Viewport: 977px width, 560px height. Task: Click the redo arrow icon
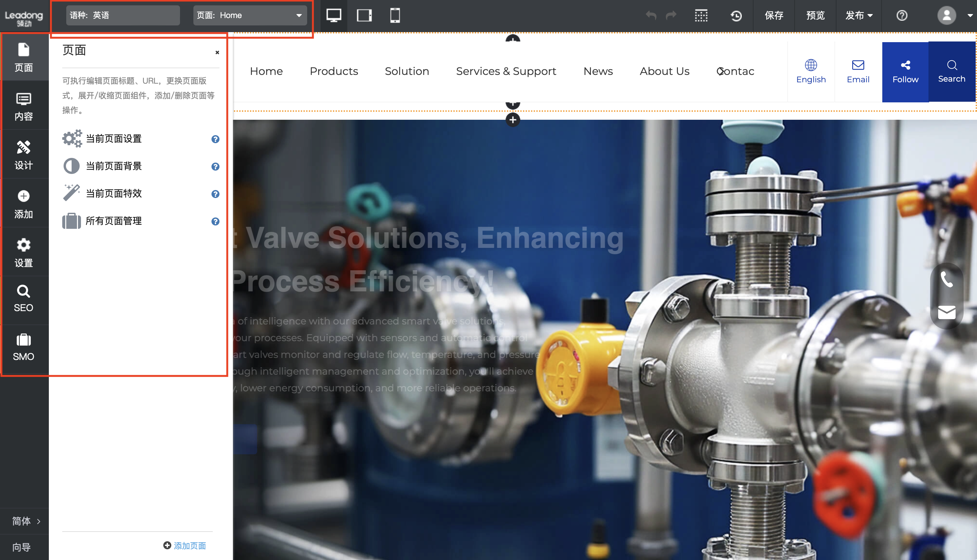[x=671, y=15]
